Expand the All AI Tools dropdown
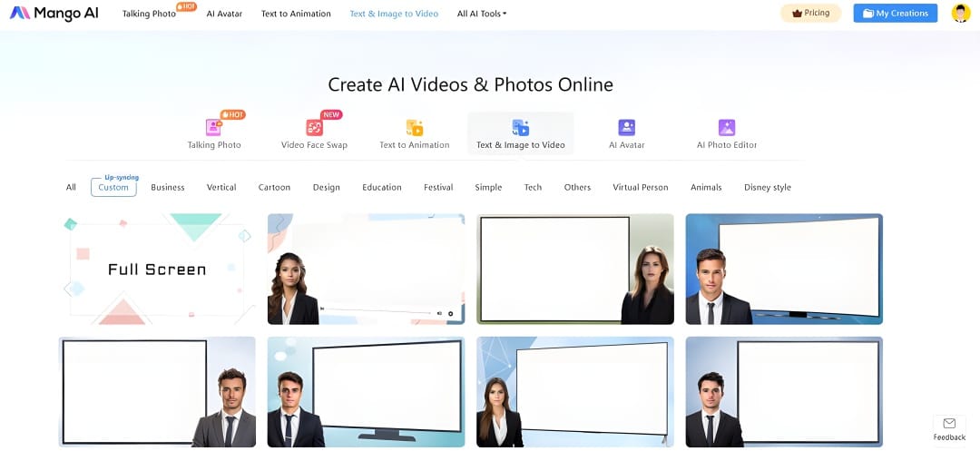This screenshot has height=451, width=980. click(482, 14)
